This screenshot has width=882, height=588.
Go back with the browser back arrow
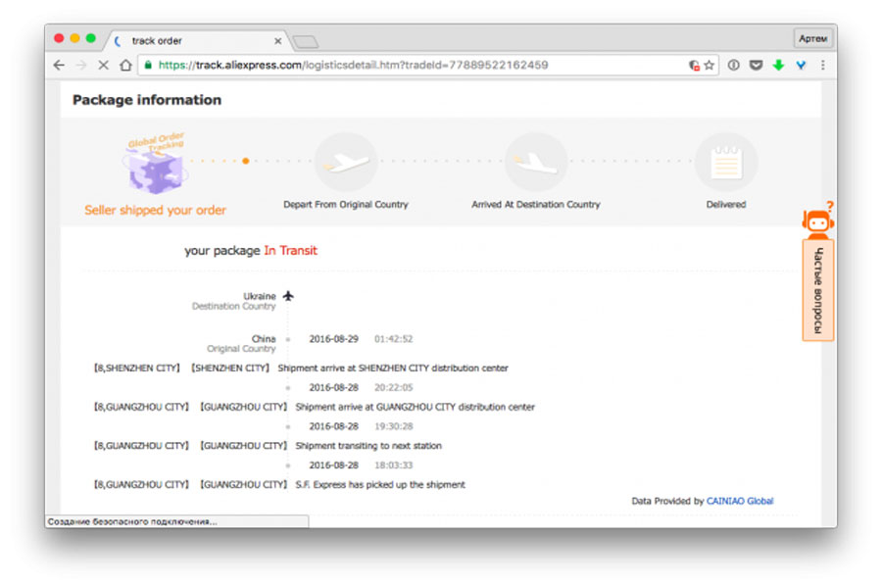point(59,66)
